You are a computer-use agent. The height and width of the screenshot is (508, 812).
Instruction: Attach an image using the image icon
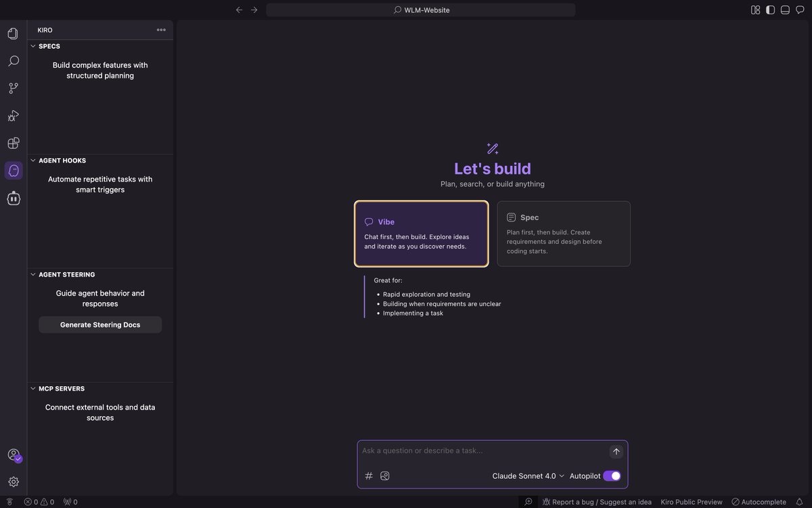pos(385,476)
